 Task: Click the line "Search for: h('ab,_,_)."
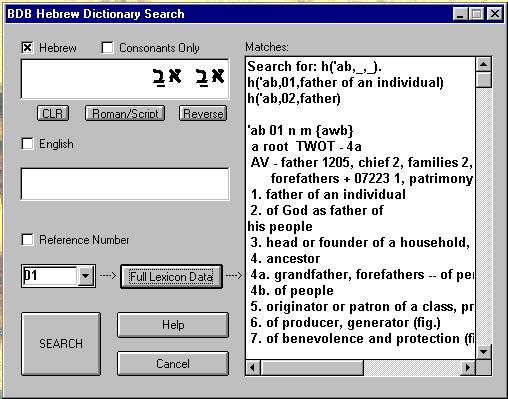coord(314,66)
